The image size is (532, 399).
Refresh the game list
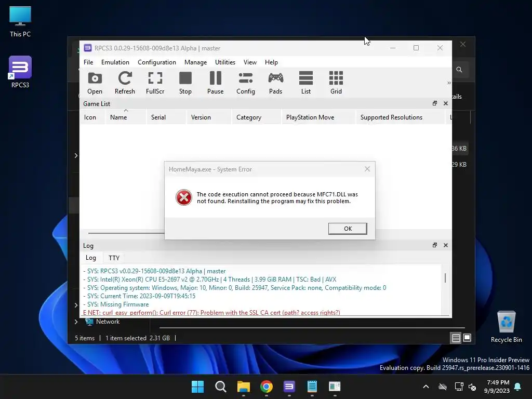point(125,83)
